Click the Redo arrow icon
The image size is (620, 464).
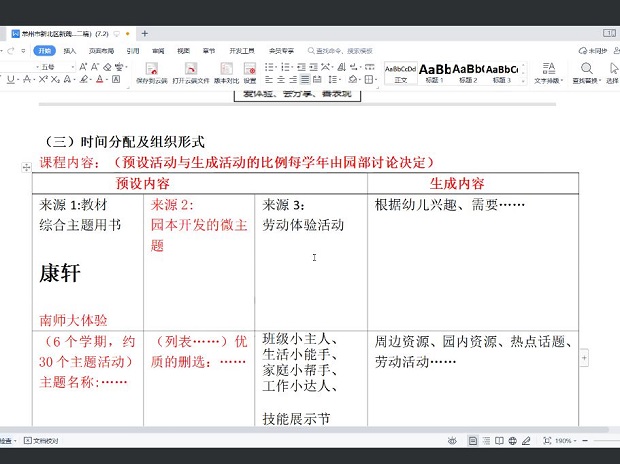click(11, 51)
